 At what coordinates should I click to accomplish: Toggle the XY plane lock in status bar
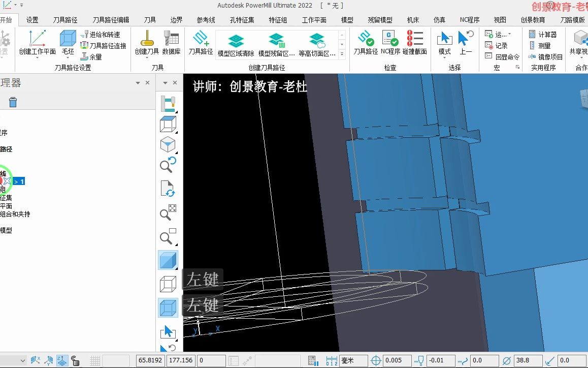tap(35, 360)
